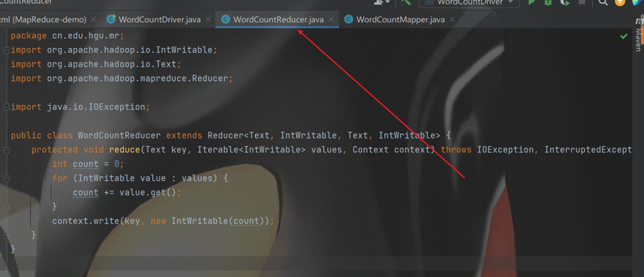Start debugging with the green bug icon
644x277 pixels.
(548, 2)
